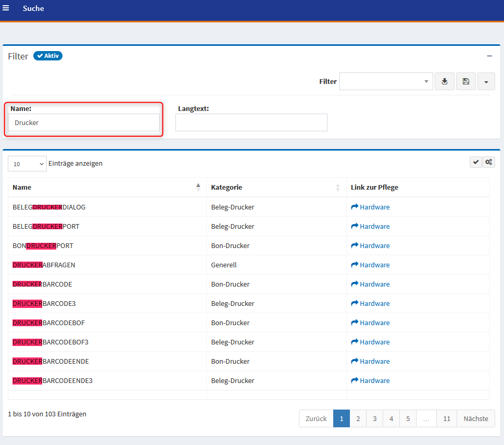Open the Filter selection combo box
Image resolution: width=504 pixels, height=445 pixels.
click(x=386, y=81)
